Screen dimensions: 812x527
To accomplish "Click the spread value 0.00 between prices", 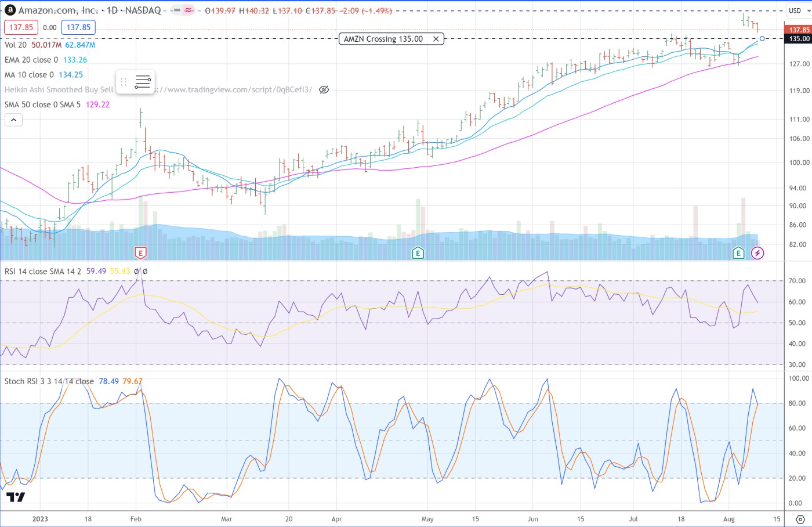I will coord(50,27).
